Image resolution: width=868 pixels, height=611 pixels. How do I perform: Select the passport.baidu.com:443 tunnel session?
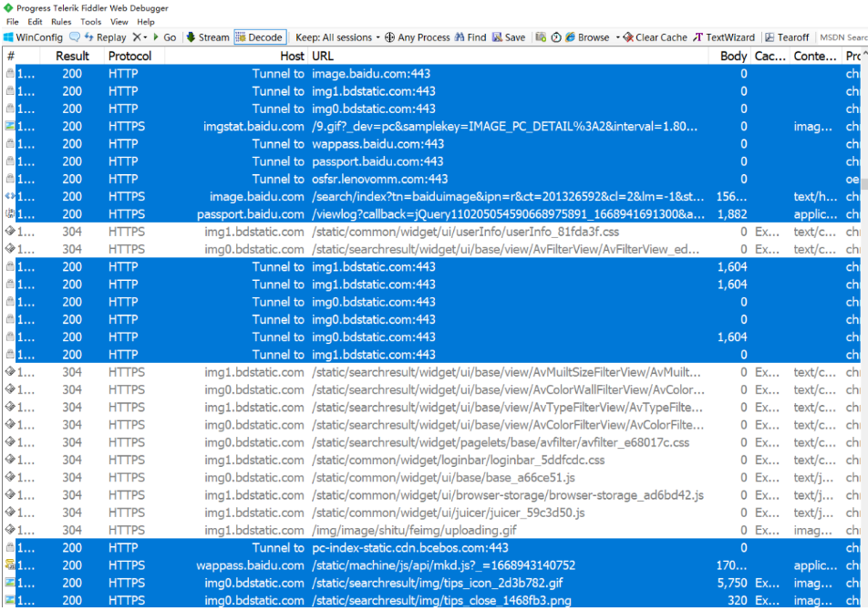[x=432, y=161]
